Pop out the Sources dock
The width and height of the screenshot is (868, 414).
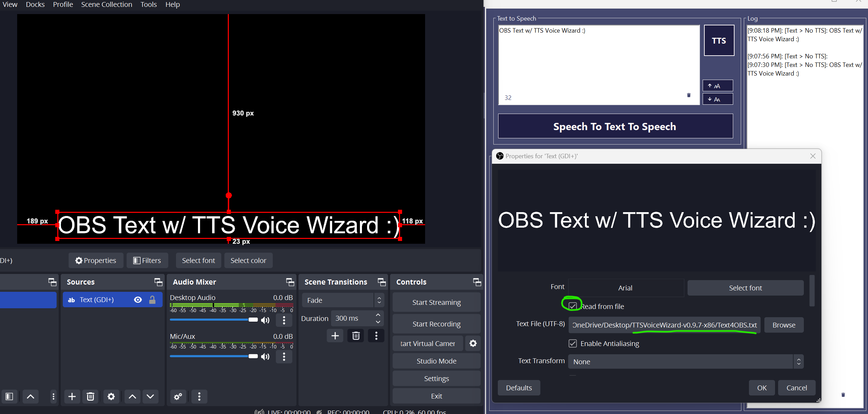click(158, 282)
